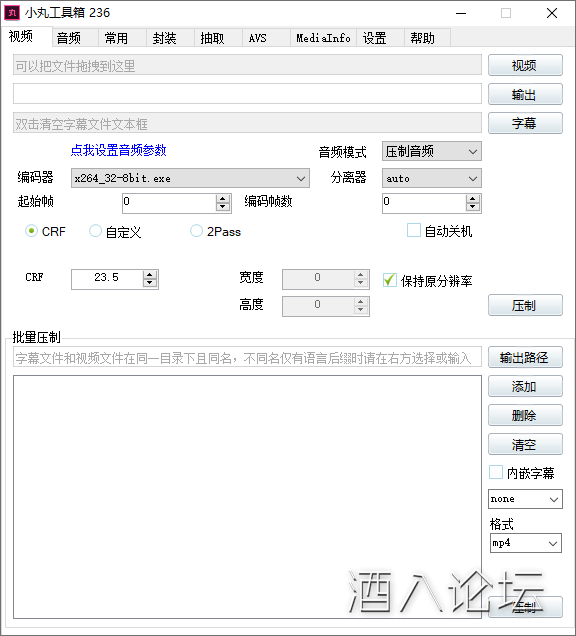Switch to the 封装 tab

click(x=165, y=38)
